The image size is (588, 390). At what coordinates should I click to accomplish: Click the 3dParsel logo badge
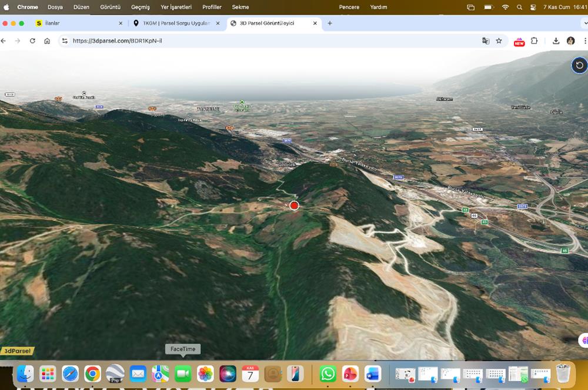pyautogui.click(x=17, y=351)
